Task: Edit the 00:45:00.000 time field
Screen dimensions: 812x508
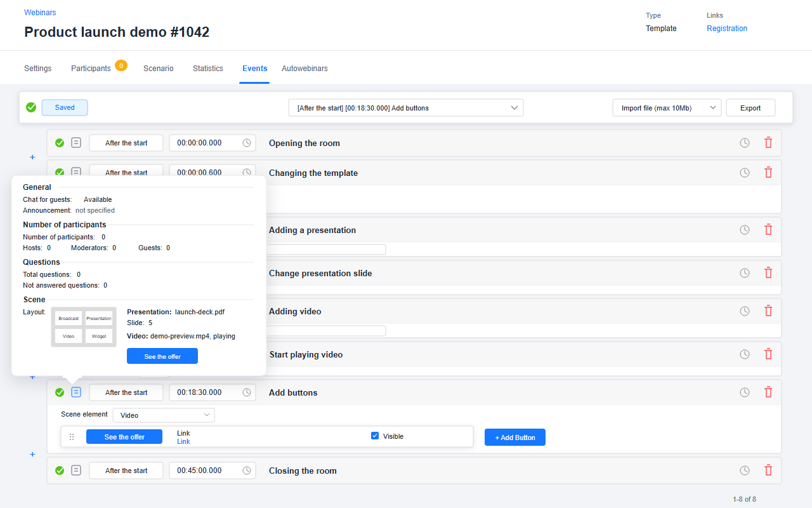Action: coord(213,471)
